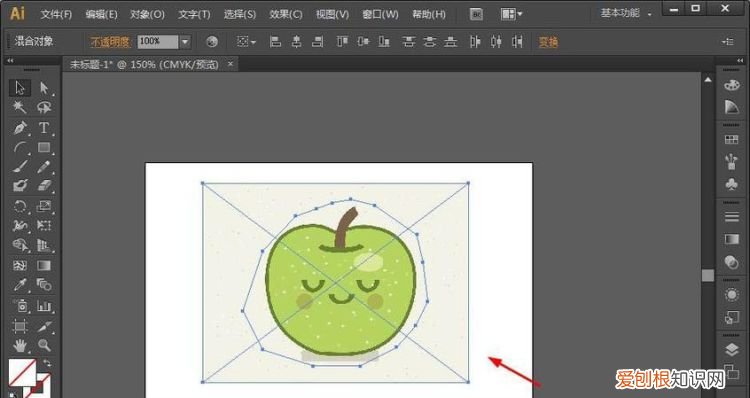Select the Slice tool

pyautogui.click(x=44, y=326)
